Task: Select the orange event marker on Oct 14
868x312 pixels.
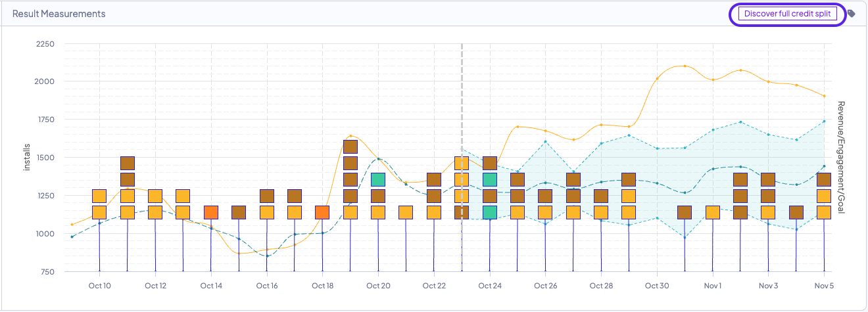Action: coord(211,212)
